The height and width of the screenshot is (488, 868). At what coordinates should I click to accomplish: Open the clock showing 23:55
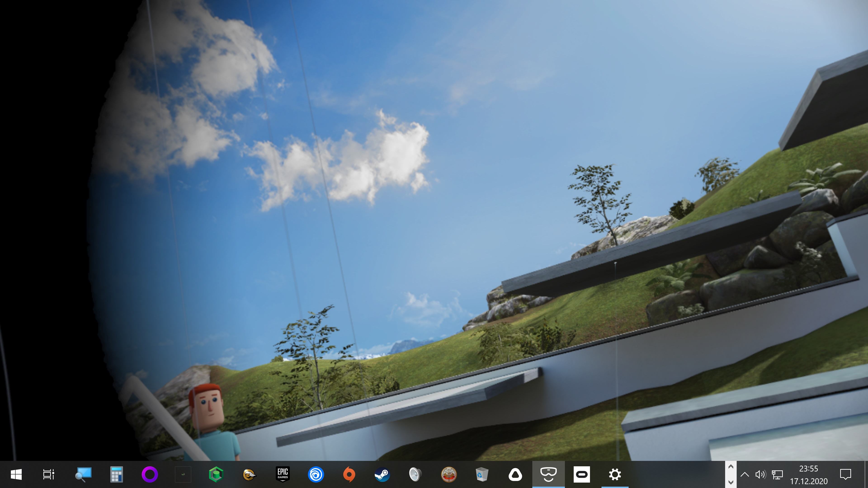pyautogui.click(x=809, y=474)
